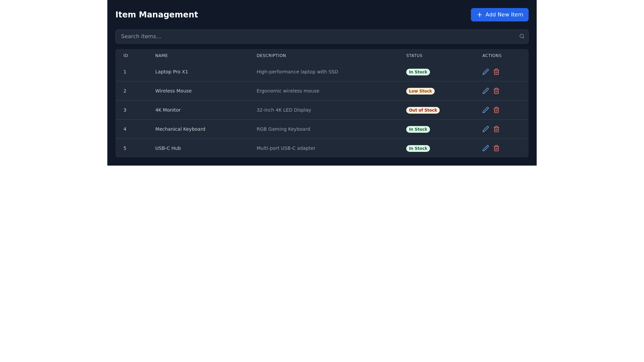Screen dimensions: 644x362
Task: Delete the Mechanical Keyboard item
Action: (x=496, y=129)
